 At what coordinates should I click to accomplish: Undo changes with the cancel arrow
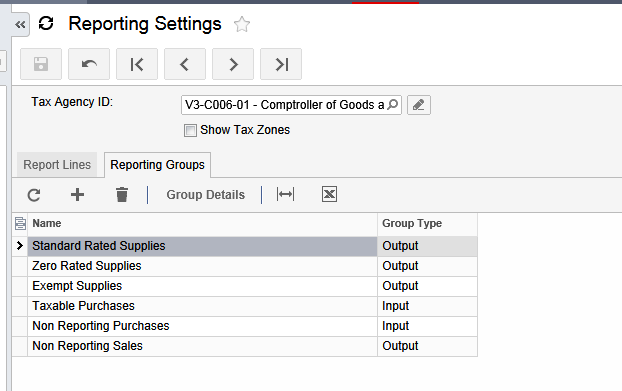[x=89, y=64]
